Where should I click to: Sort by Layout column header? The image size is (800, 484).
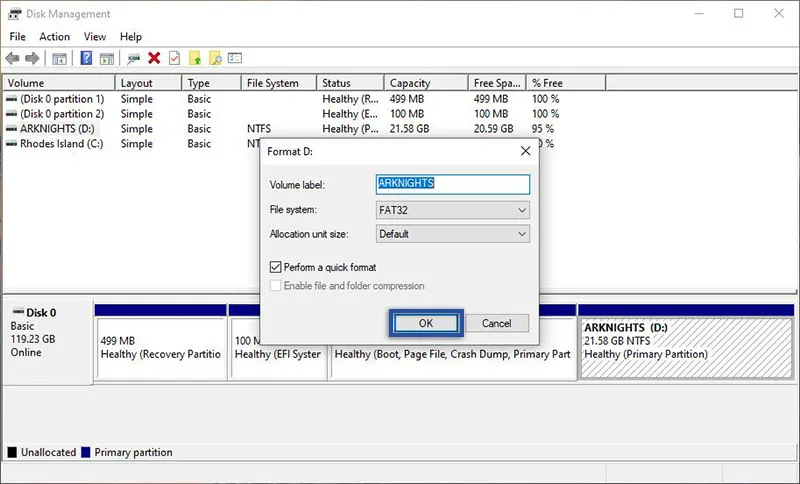click(x=148, y=83)
